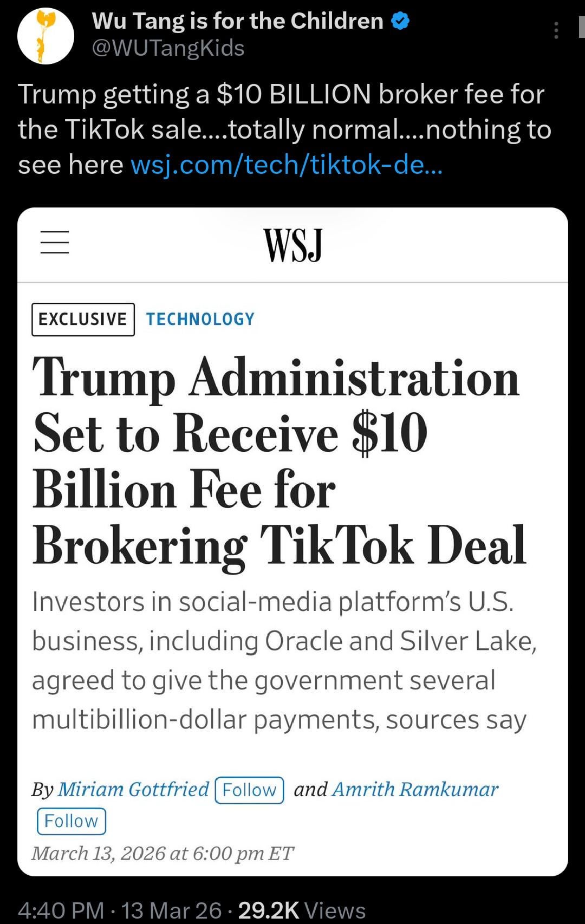
Task: Open the tweet's three-dot more options menu
Action: coord(556,30)
